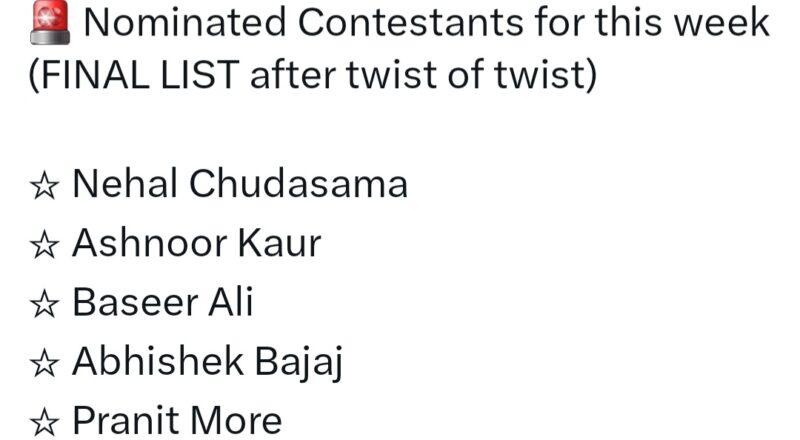The height and width of the screenshot is (440, 800).
Task: Select the first name Baseer
Action: pos(135,302)
